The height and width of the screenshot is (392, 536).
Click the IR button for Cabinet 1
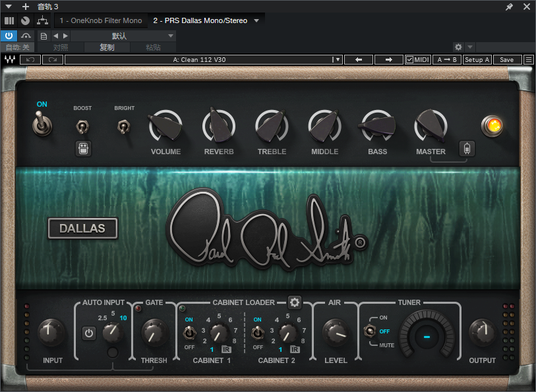[x=226, y=349]
